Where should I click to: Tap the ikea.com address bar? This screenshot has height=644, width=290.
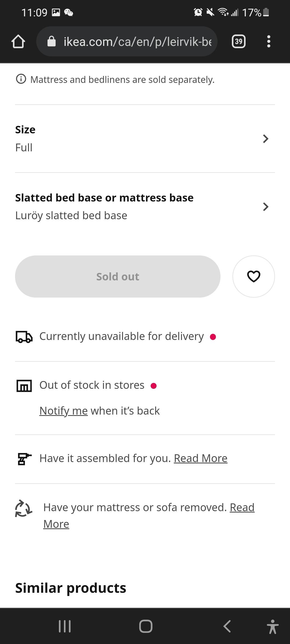pos(137,42)
